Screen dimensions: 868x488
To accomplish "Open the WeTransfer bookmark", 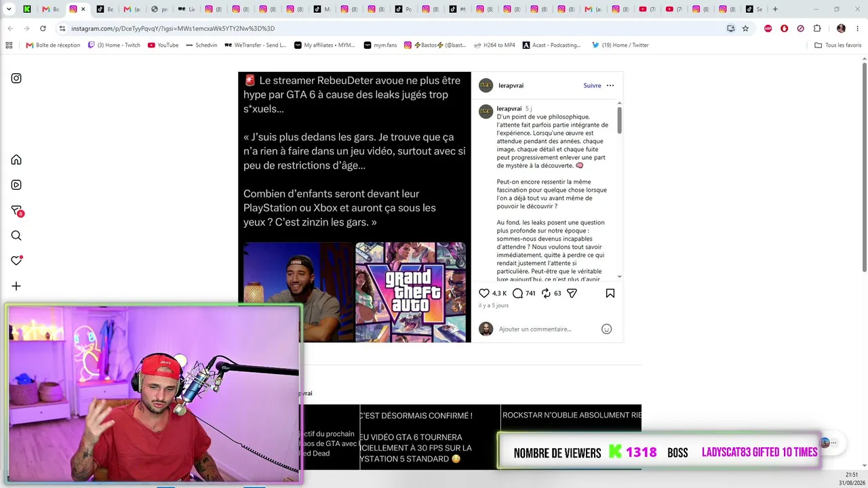I will [256, 45].
